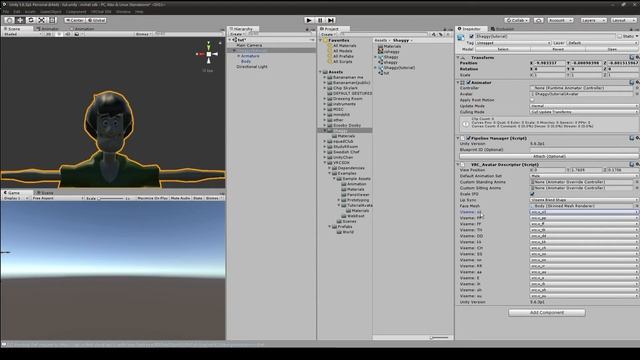Toggle the Animator component enabled checkbox
640x360 pixels.
469,82
